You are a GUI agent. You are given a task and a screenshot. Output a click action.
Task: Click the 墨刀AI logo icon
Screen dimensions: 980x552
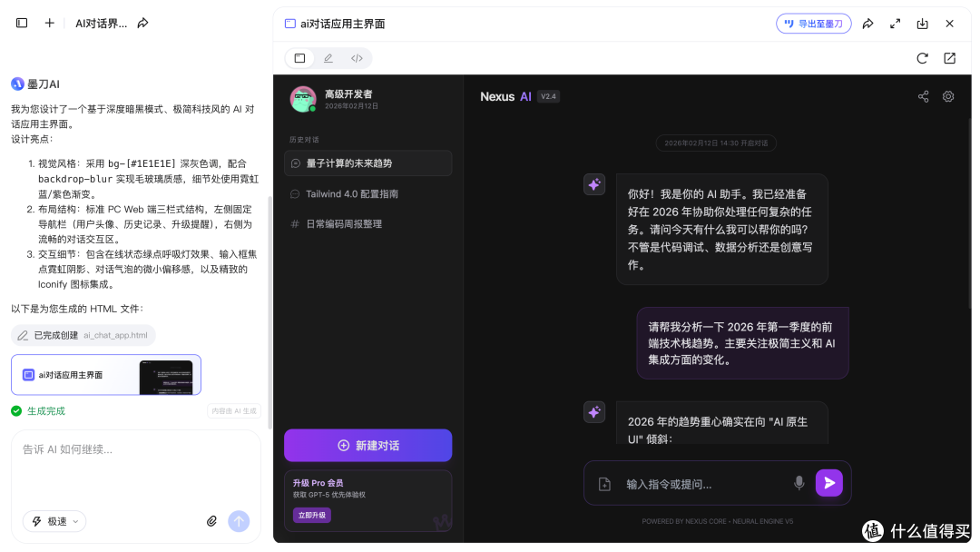click(17, 84)
